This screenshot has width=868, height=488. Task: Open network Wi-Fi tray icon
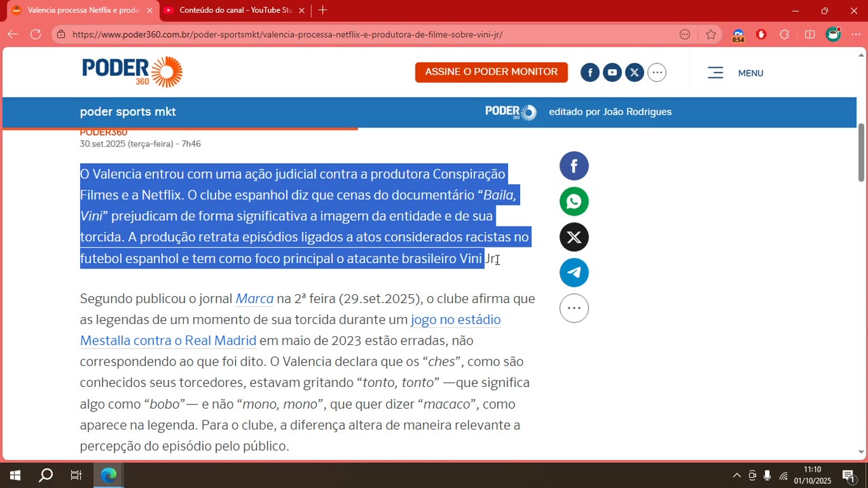783,476
